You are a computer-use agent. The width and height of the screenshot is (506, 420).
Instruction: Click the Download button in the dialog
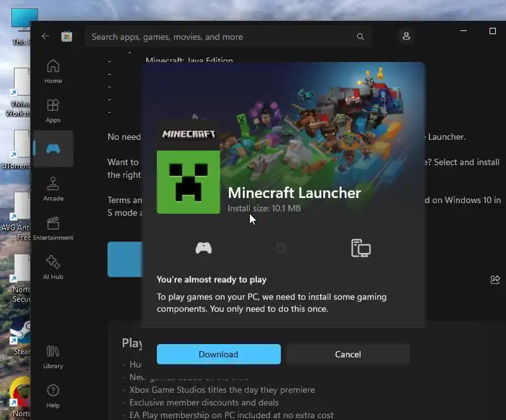click(x=218, y=354)
